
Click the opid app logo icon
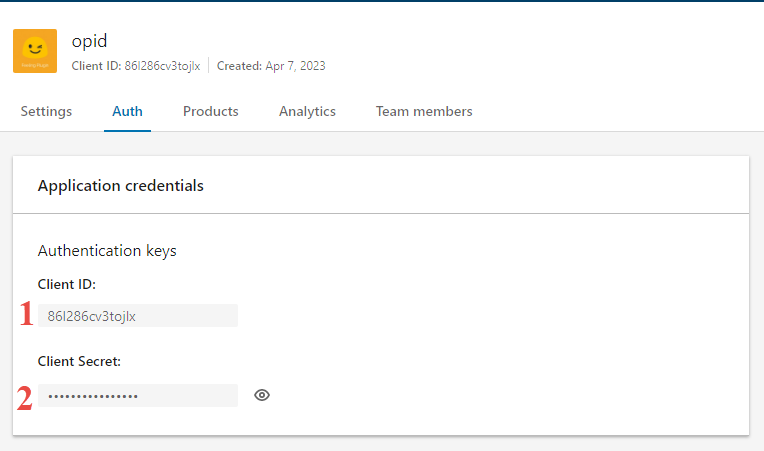coord(35,51)
